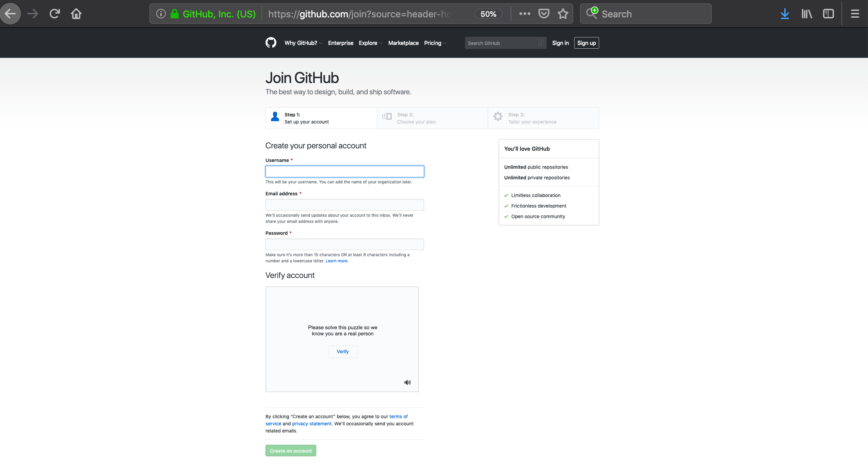Reload the page with the refresh icon

[x=54, y=14]
